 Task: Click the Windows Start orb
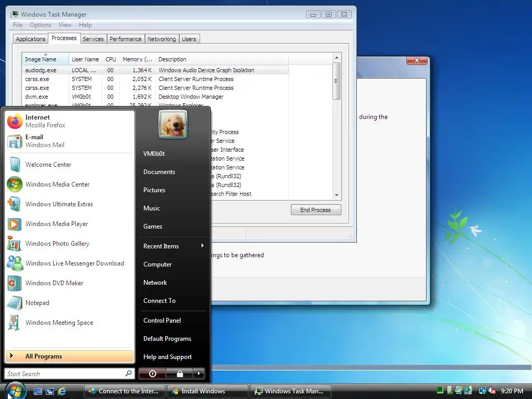(x=15, y=391)
